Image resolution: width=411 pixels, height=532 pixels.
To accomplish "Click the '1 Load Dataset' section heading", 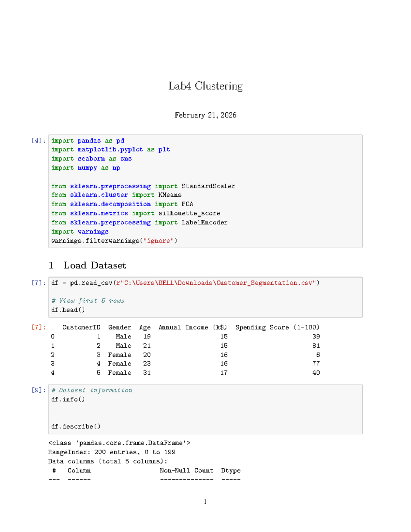I will point(87,265).
